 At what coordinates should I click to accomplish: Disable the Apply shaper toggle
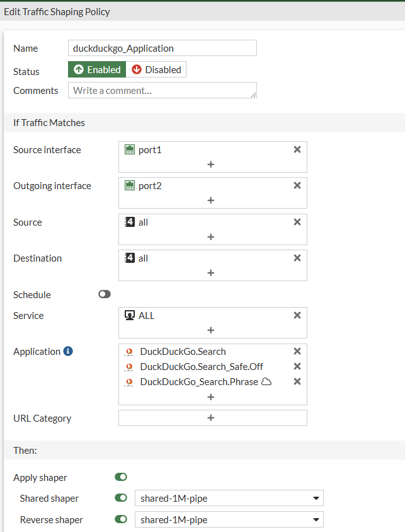click(121, 477)
